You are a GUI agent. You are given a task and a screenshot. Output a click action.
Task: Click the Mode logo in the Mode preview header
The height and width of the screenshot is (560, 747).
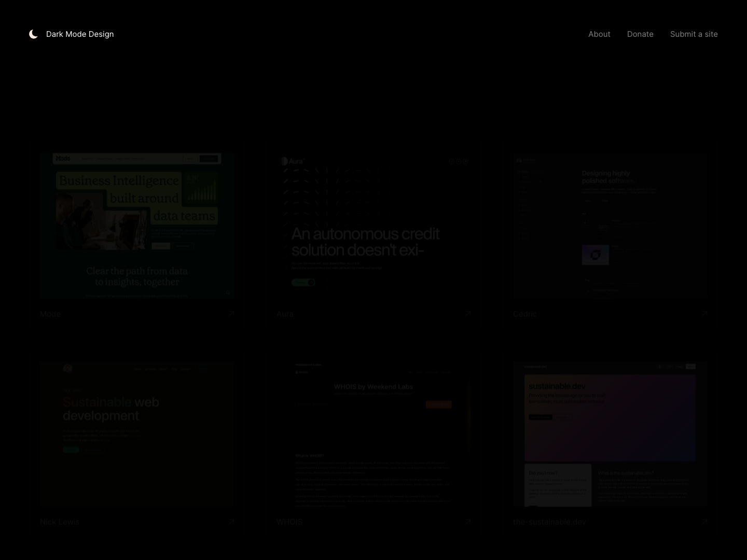tap(63, 159)
